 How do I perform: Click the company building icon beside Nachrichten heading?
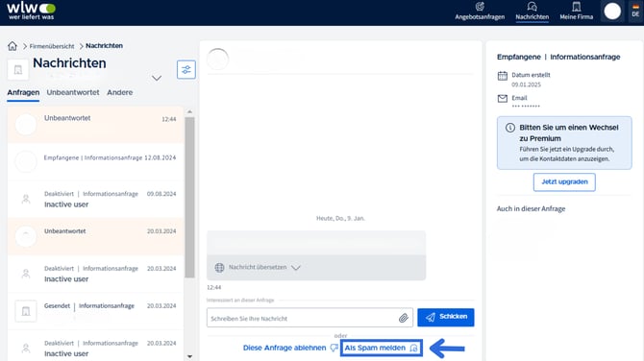pyautogui.click(x=18, y=70)
